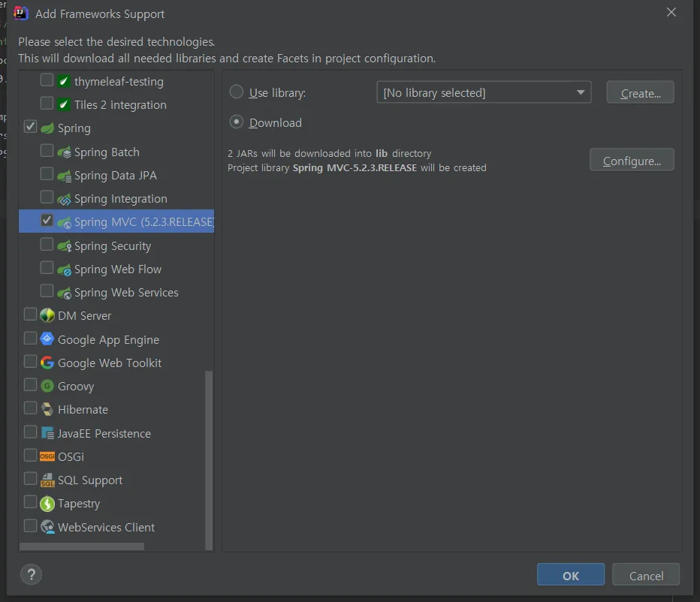Open the No library selected dropdown
Image resolution: width=700 pixels, height=602 pixels.
(x=483, y=92)
